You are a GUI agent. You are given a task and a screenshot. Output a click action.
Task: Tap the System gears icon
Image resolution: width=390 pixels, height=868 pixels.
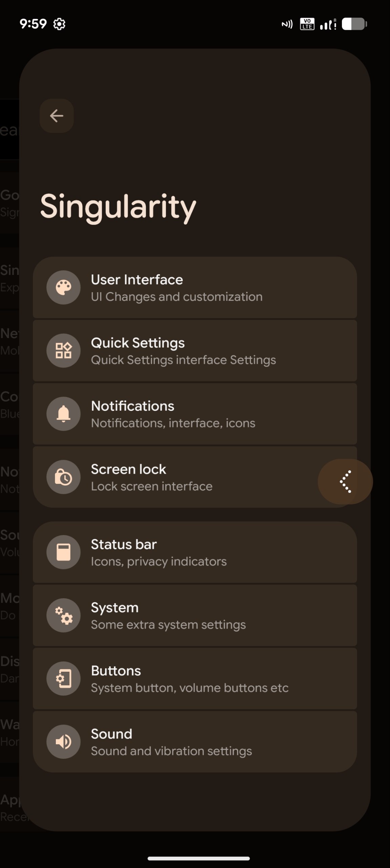[x=63, y=615]
